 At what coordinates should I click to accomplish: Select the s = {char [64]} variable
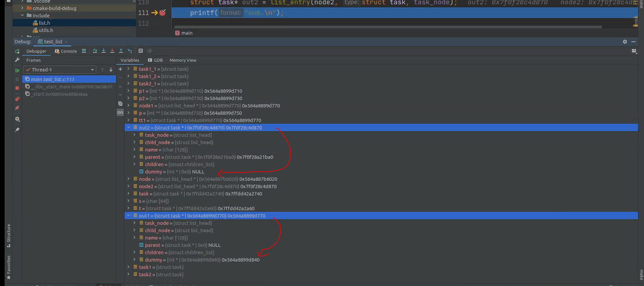381,201
